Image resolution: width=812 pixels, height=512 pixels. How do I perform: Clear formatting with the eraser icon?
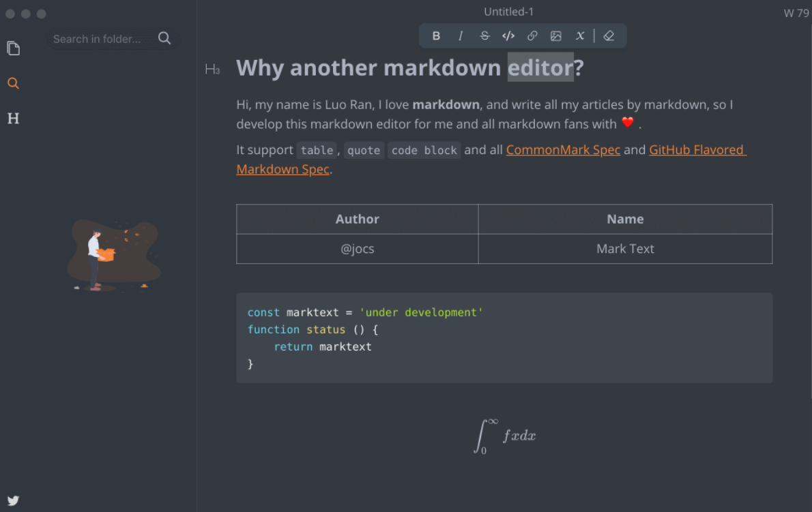[x=609, y=35]
